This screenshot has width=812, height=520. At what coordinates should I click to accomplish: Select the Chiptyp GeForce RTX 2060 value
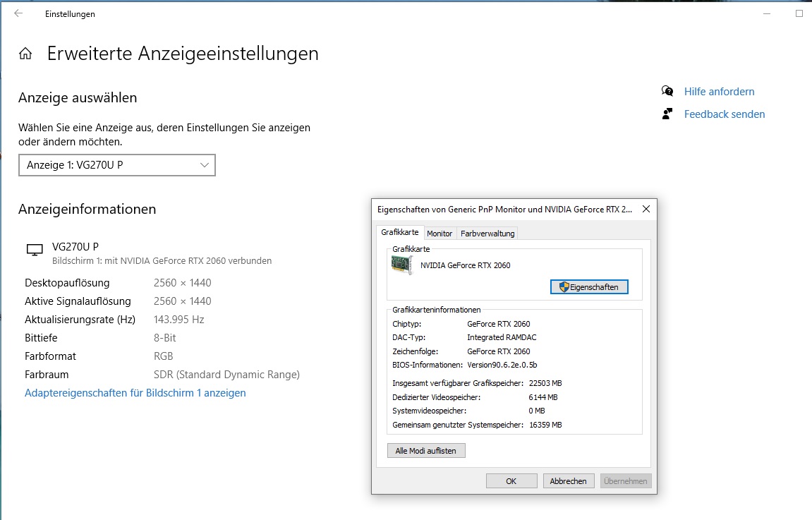click(x=499, y=324)
